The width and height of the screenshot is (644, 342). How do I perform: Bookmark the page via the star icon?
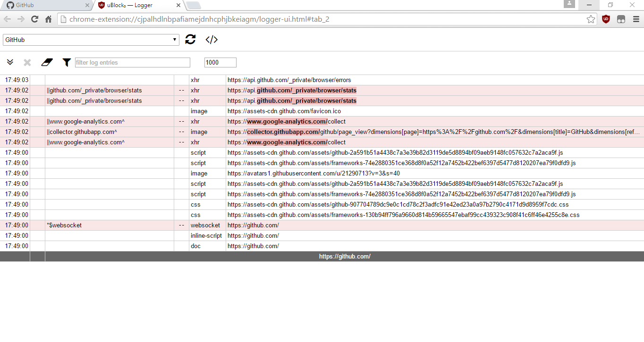click(591, 19)
